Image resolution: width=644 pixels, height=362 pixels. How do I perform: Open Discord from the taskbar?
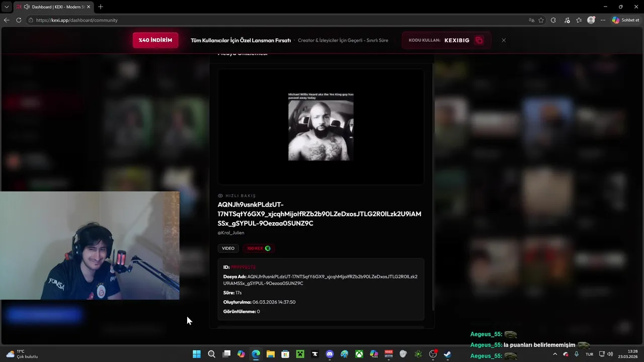330,354
